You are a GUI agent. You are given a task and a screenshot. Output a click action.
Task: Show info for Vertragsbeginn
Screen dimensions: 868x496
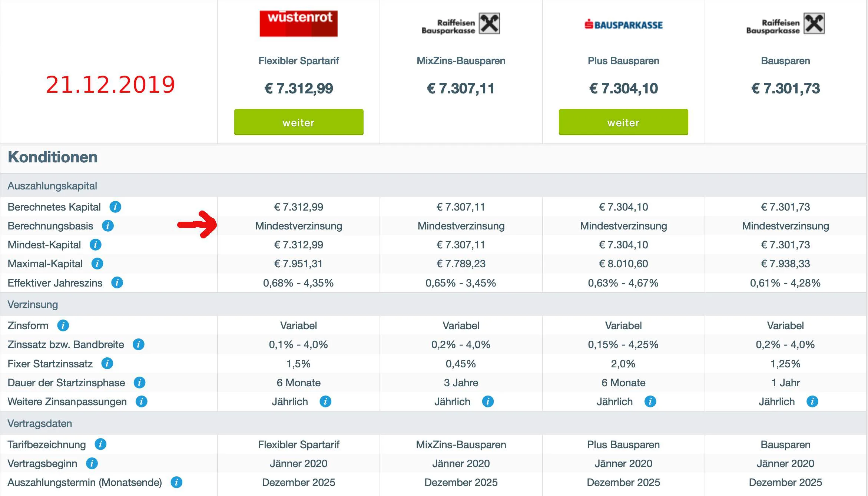pyautogui.click(x=92, y=463)
